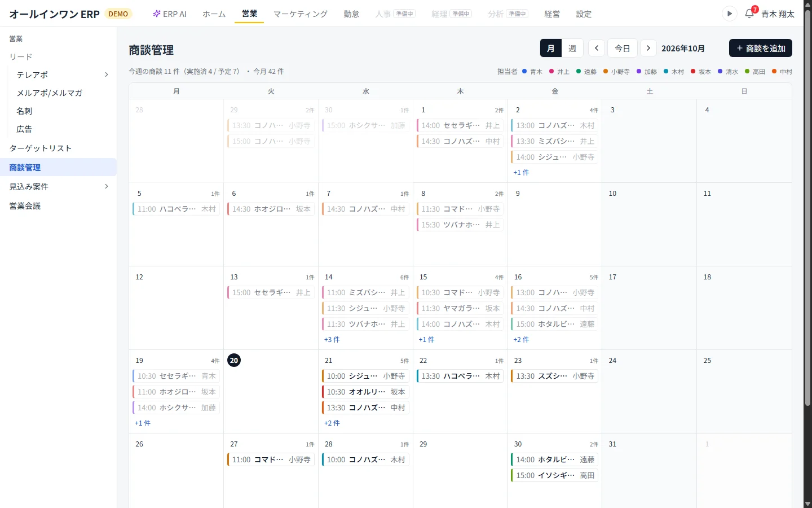Click オールインワン ERP logo

point(54,14)
